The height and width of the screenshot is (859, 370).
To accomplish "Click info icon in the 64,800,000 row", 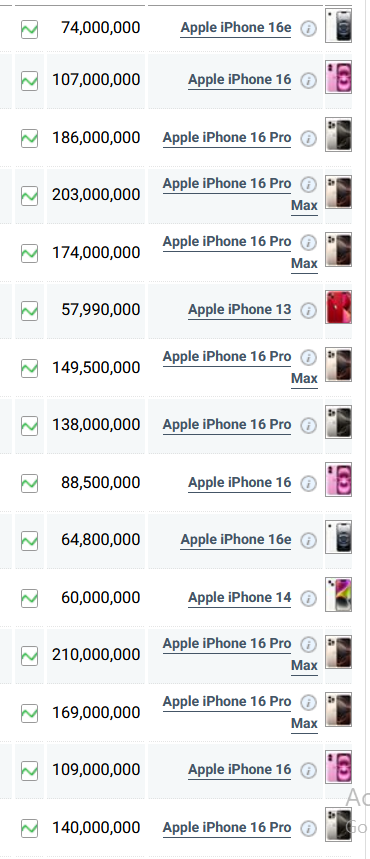I will point(309,541).
